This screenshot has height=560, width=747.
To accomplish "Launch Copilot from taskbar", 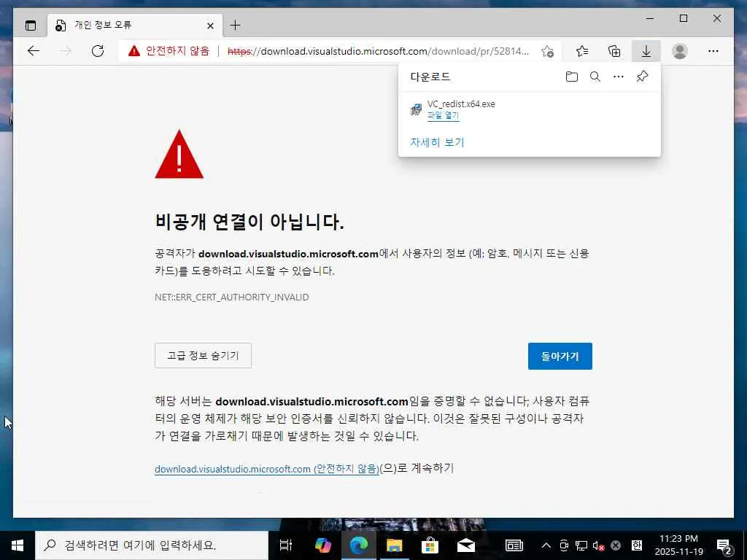I will click(323, 545).
